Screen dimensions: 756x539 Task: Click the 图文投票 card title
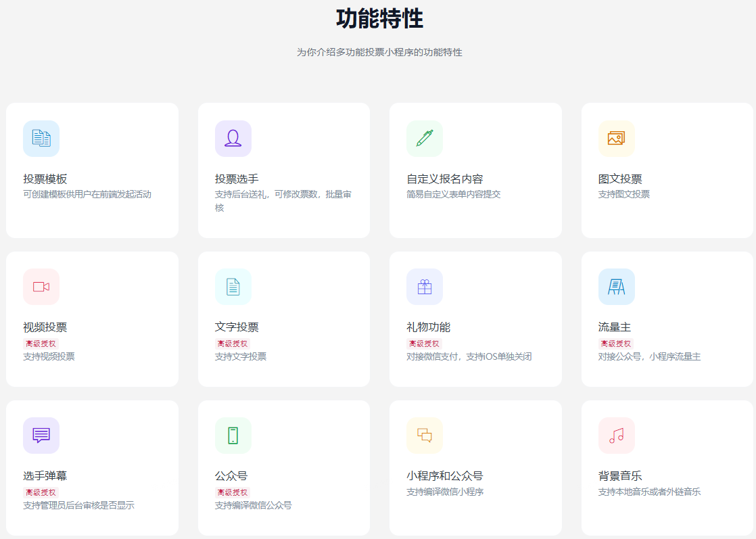620,179
